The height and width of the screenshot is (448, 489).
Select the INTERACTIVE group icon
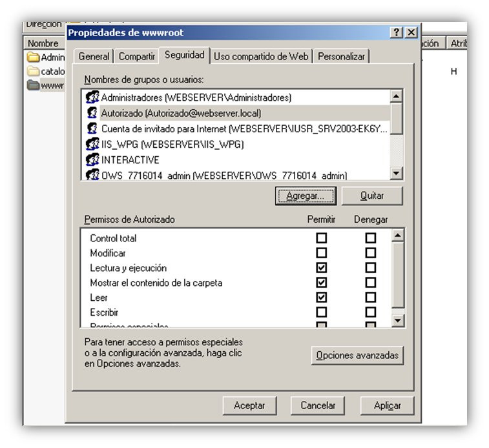[x=92, y=159]
